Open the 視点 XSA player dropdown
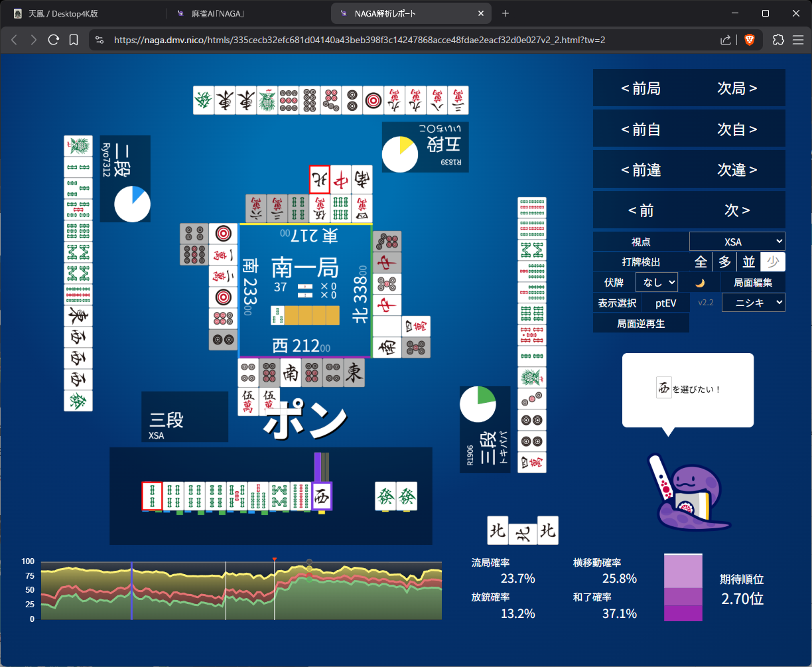 tap(737, 242)
